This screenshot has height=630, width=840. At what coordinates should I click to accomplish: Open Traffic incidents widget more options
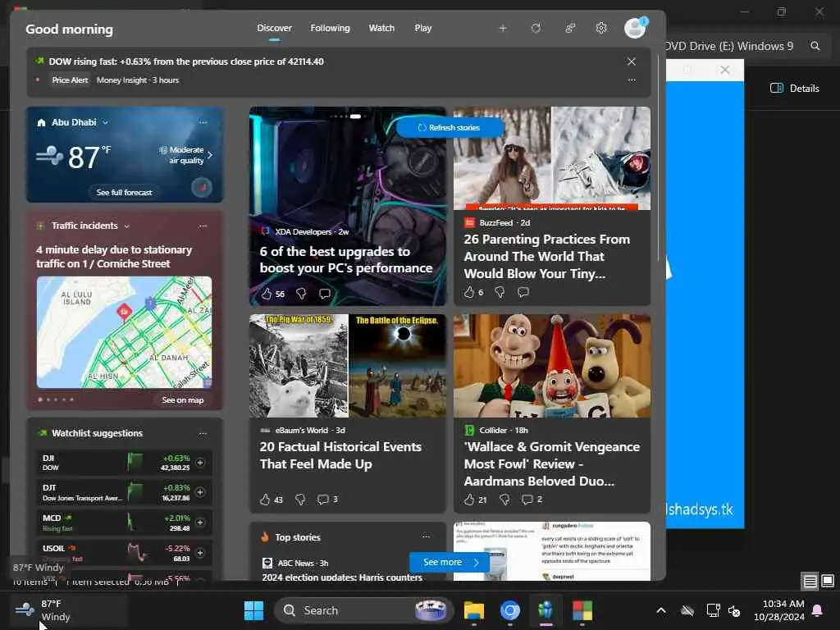coord(203,226)
